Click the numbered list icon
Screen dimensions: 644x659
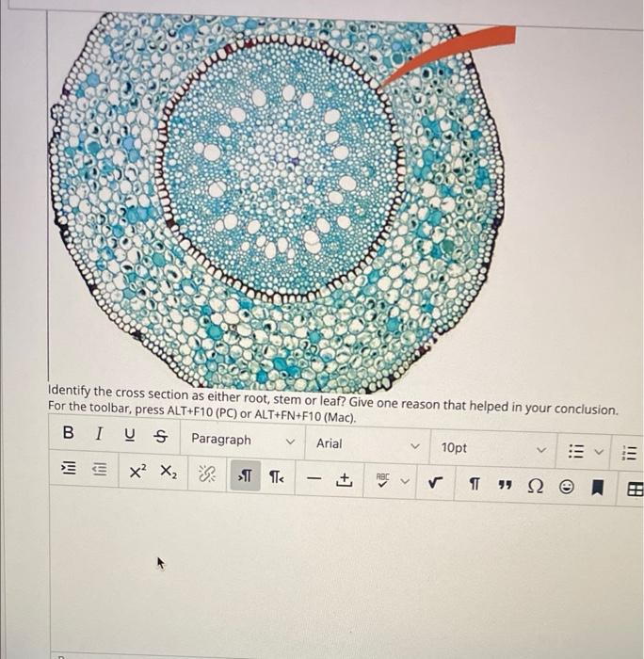pos(629,453)
